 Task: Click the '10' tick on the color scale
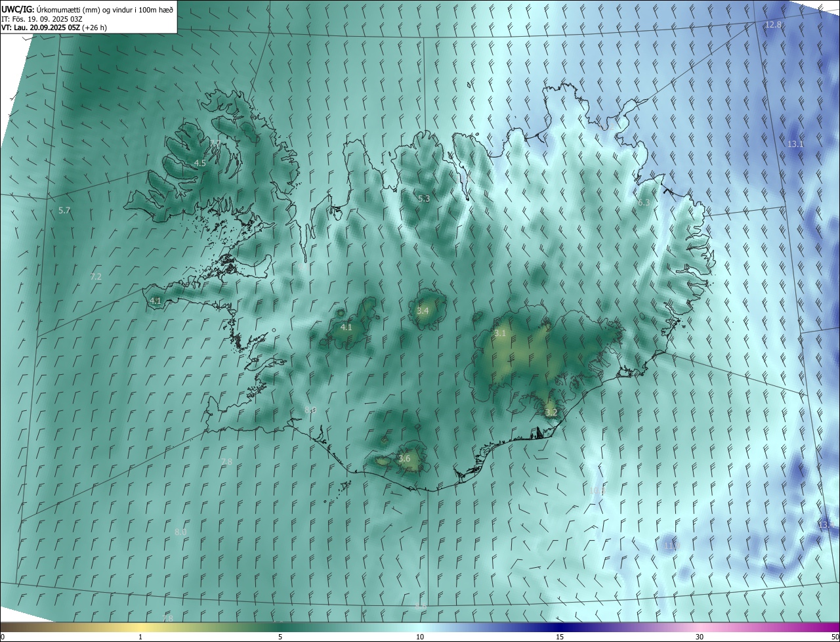[420, 637]
